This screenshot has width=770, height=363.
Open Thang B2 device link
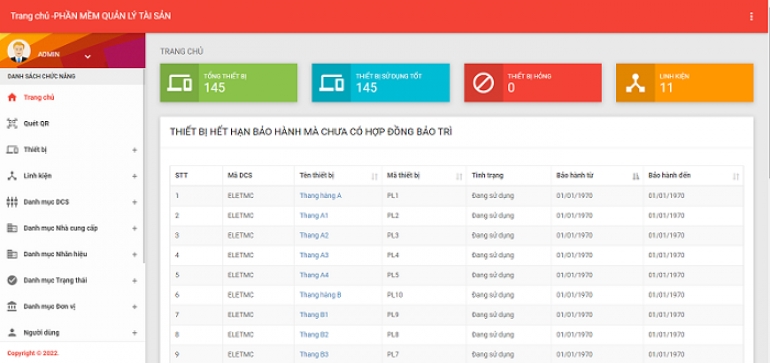coord(314,335)
